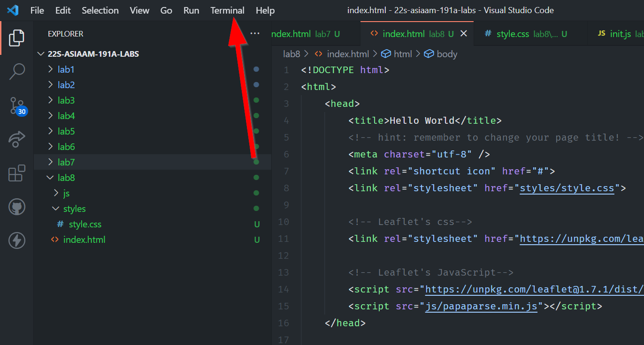Viewport: 644px width, 345px height.
Task: Expand the js folder
Action: 66,193
